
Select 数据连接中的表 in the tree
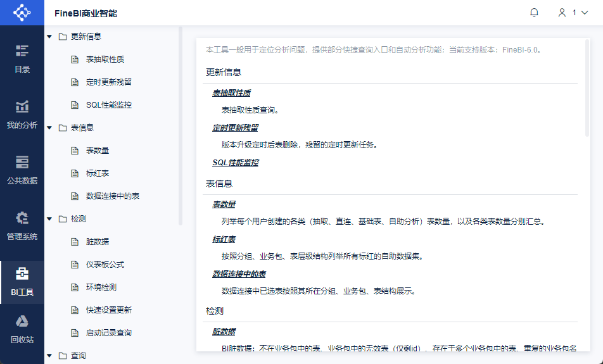coord(113,196)
